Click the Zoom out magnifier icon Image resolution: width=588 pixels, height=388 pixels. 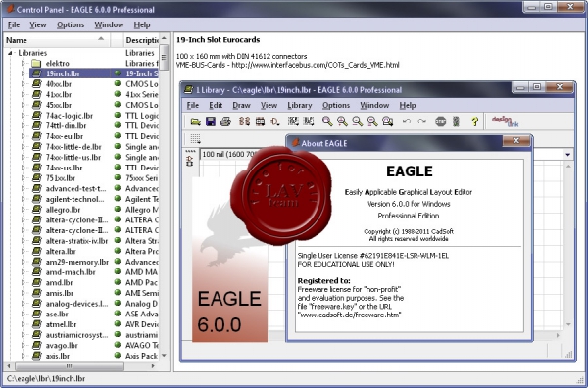[358, 121]
